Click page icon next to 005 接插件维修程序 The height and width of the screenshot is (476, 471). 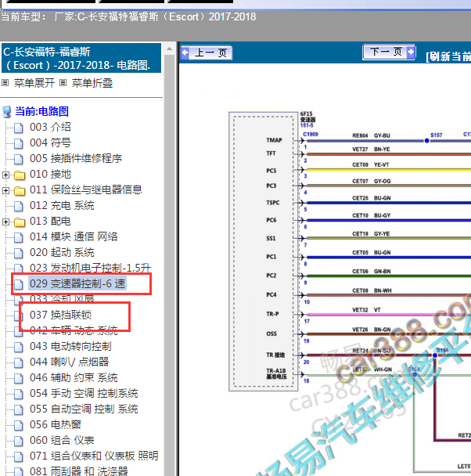click(19, 160)
